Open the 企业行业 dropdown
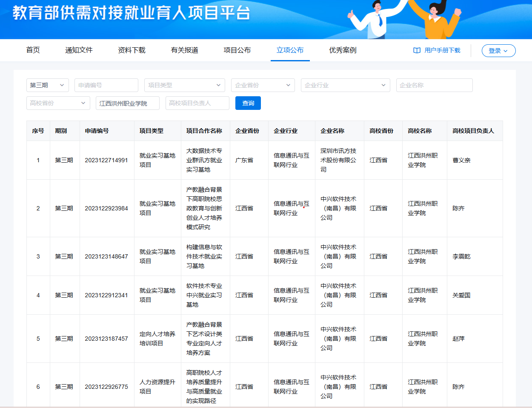Image resolution: width=532 pixels, height=408 pixels. pyautogui.click(x=345, y=85)
